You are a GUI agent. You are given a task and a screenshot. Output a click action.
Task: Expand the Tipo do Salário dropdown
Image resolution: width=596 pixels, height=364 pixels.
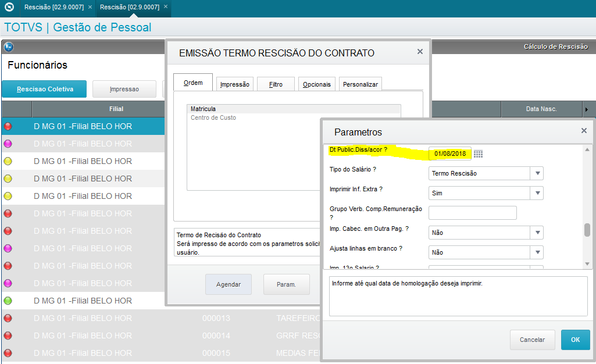coord(537,173)
